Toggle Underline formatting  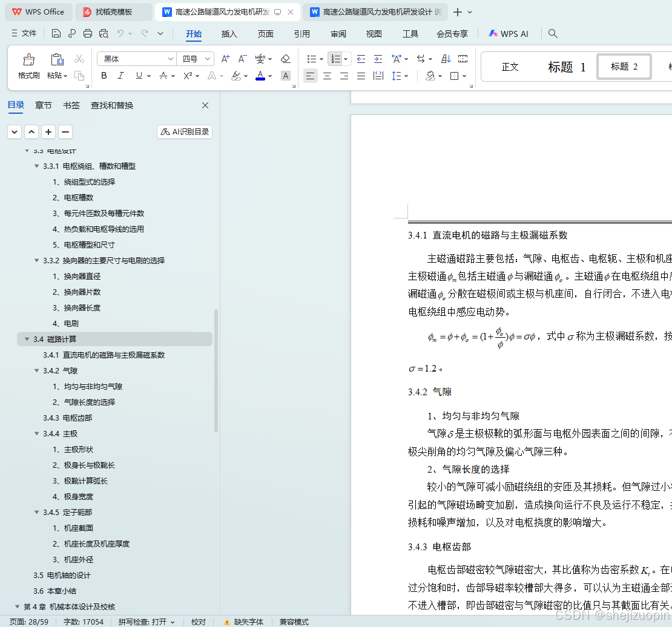coord(139,76)
